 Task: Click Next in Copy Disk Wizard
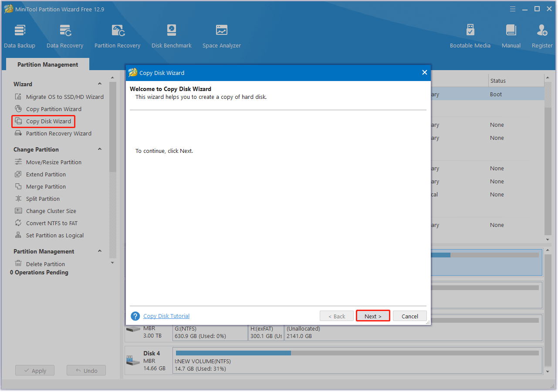pyautogui.click(x=373, y=316)
